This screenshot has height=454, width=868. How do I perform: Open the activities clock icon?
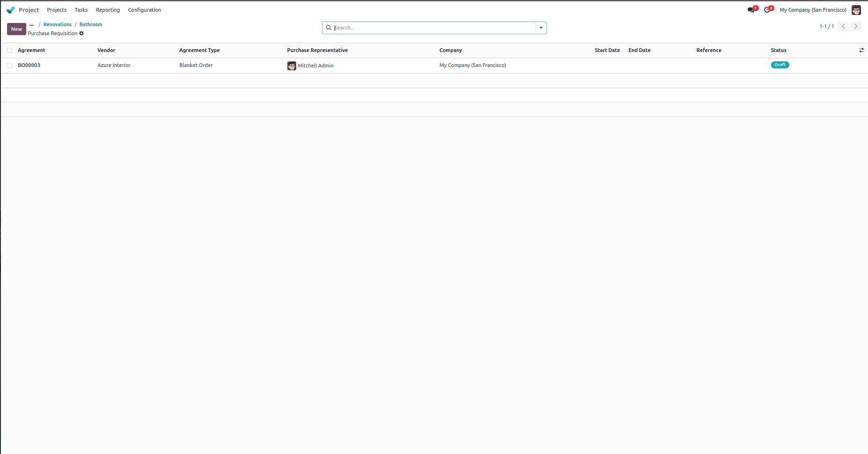coord(768,10)
